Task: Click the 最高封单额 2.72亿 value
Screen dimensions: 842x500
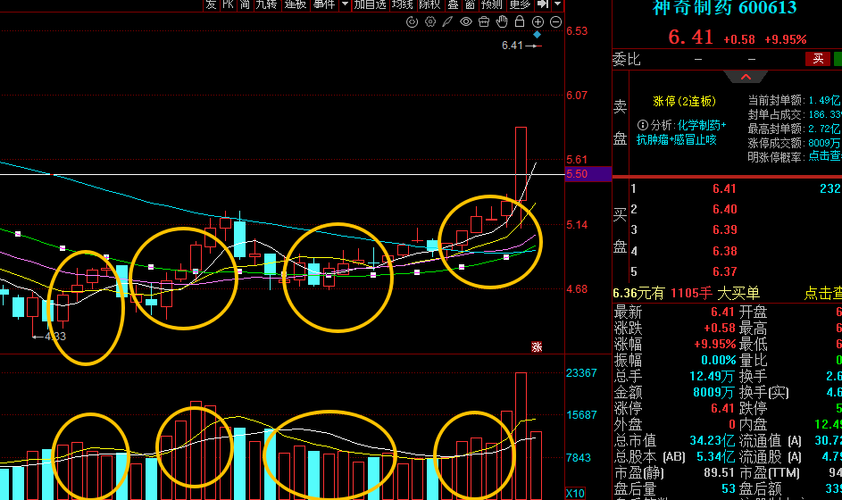Action: (x=825, y=128)
